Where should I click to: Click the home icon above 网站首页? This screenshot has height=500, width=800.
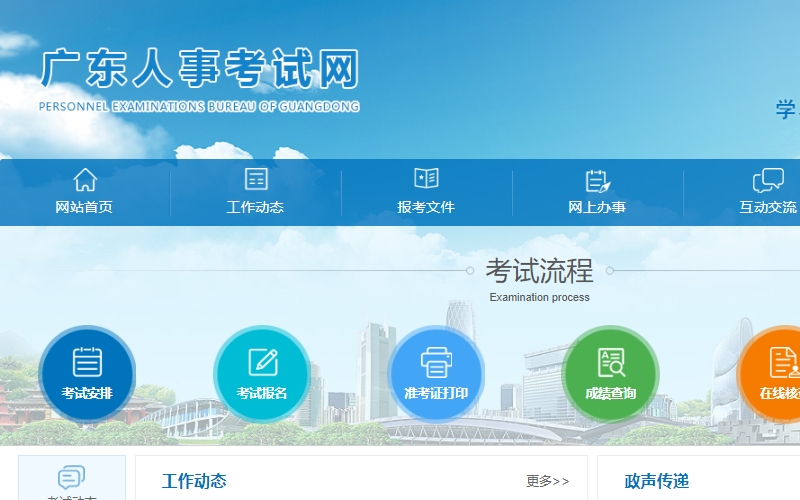[x=85, y=180]
